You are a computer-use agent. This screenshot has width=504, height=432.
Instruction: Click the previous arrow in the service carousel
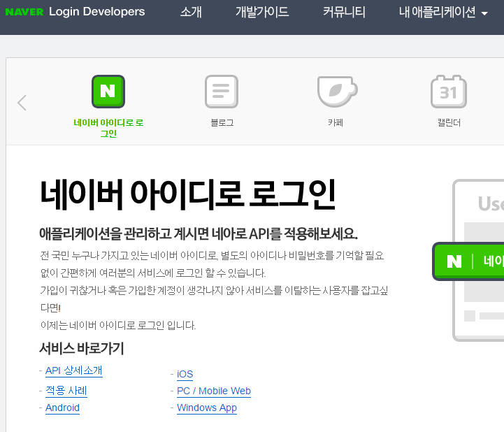pos(22,103)
